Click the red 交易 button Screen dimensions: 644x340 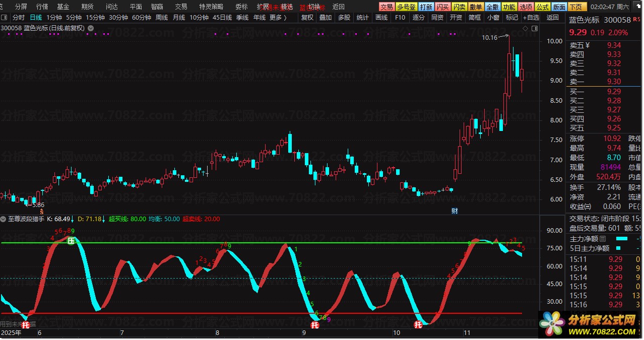coord(387,7)
